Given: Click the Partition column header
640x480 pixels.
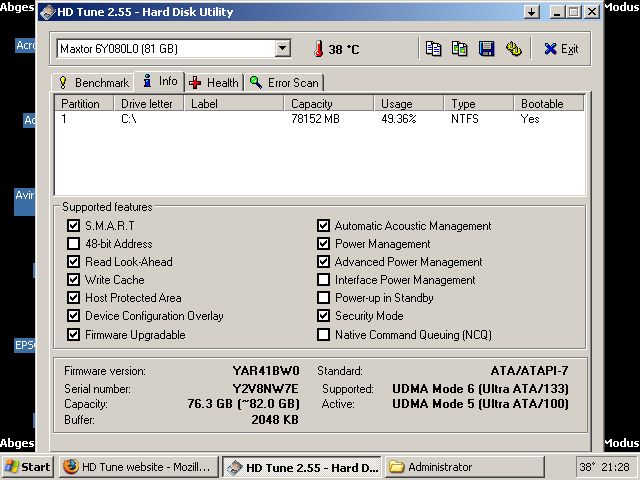Looking at the screenshot, I should (x=84, y=103).
